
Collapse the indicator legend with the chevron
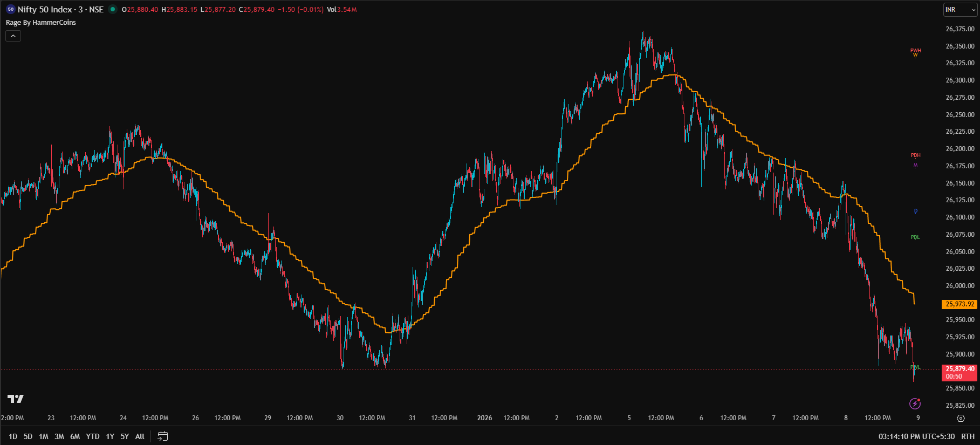[13, 36]
